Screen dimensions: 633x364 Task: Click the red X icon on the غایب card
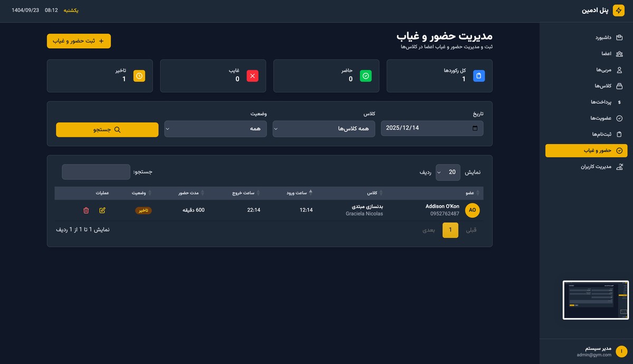[x=252, y=75]
